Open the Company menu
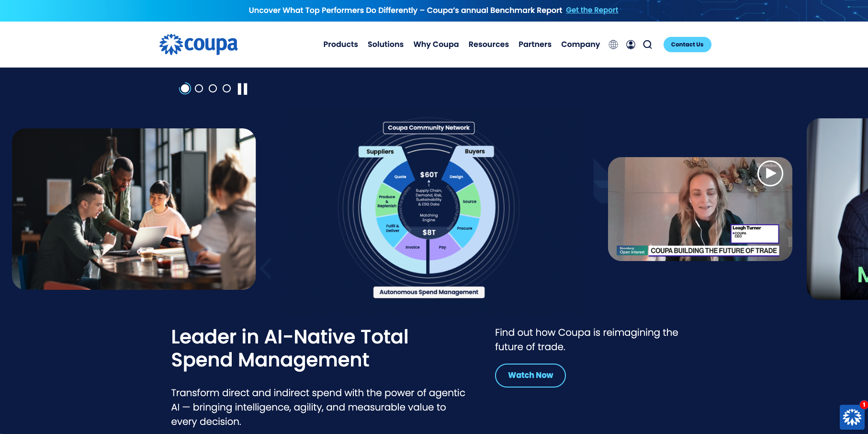 (580, 45)
